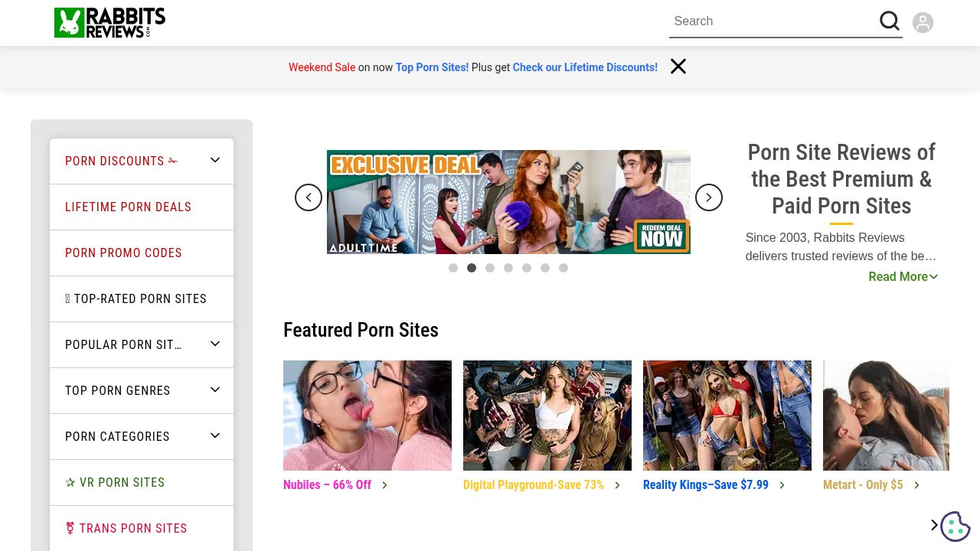
Task: Open the cookie preferences icon
Action: tap(955, 526)
